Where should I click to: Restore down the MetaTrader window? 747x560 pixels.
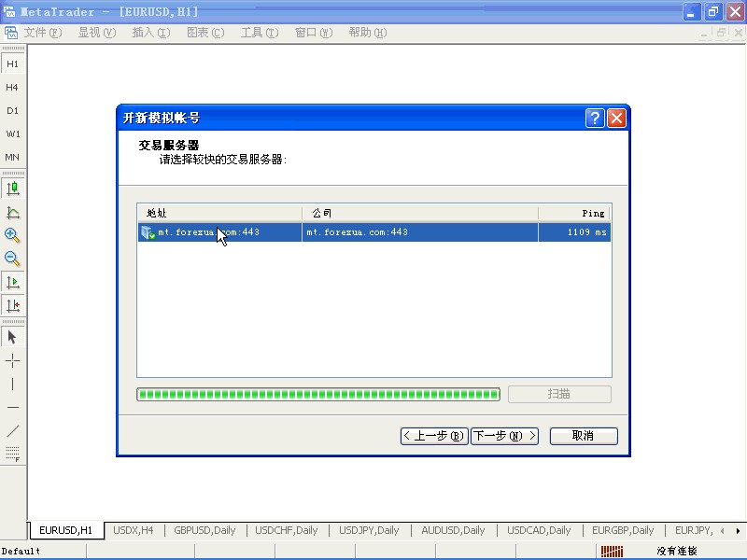pos(713,11)
